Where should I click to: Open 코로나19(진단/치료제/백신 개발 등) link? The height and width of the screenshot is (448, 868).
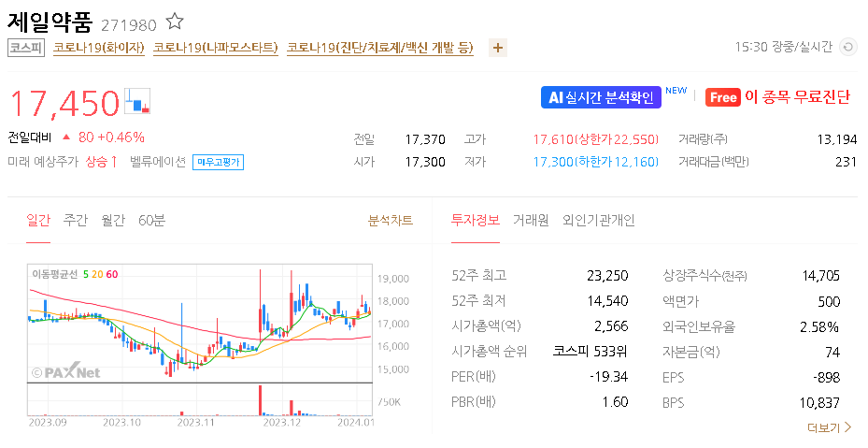click(x=379, y=49)
